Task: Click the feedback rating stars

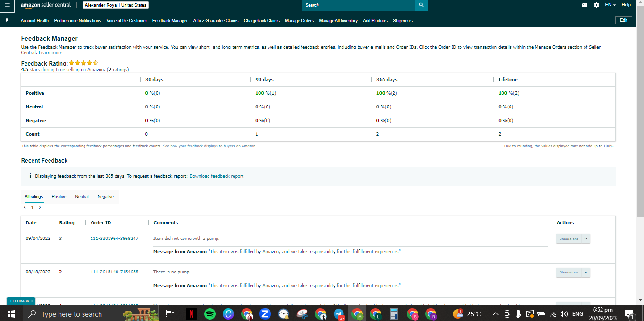Action: (84, 63)
